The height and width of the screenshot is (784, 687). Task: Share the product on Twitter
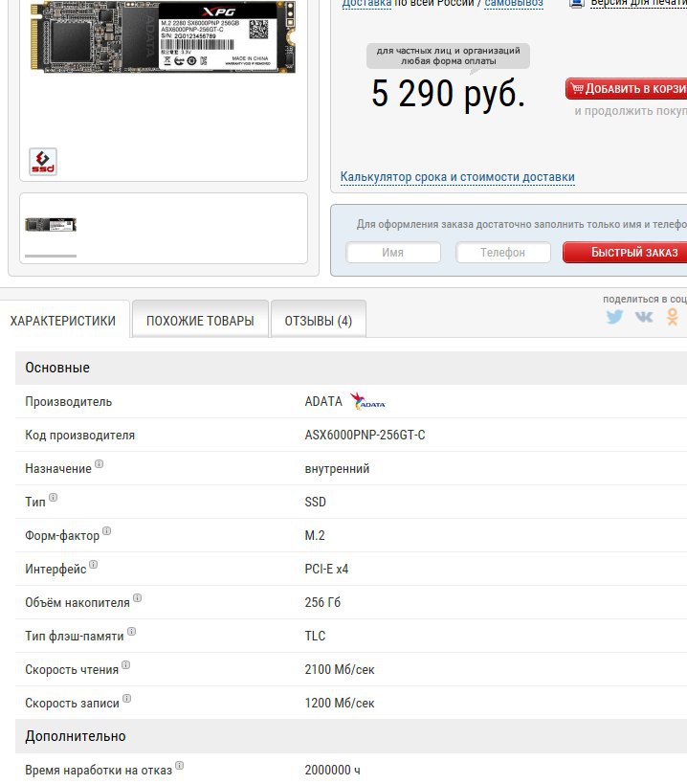pos(614,317)
